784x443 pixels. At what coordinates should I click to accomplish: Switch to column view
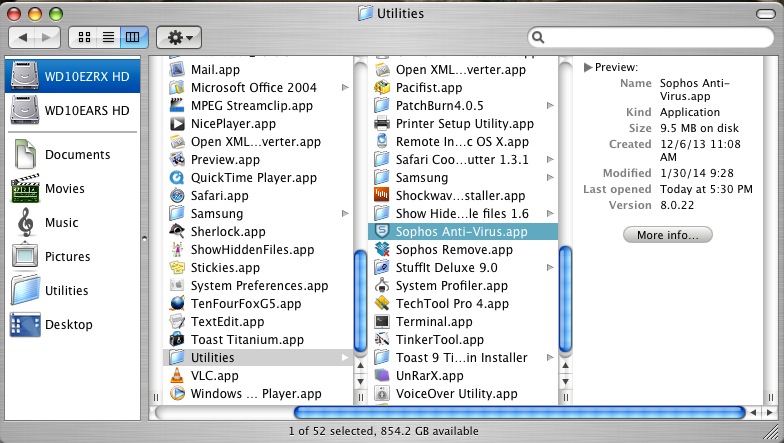click(x=133, y=38)
